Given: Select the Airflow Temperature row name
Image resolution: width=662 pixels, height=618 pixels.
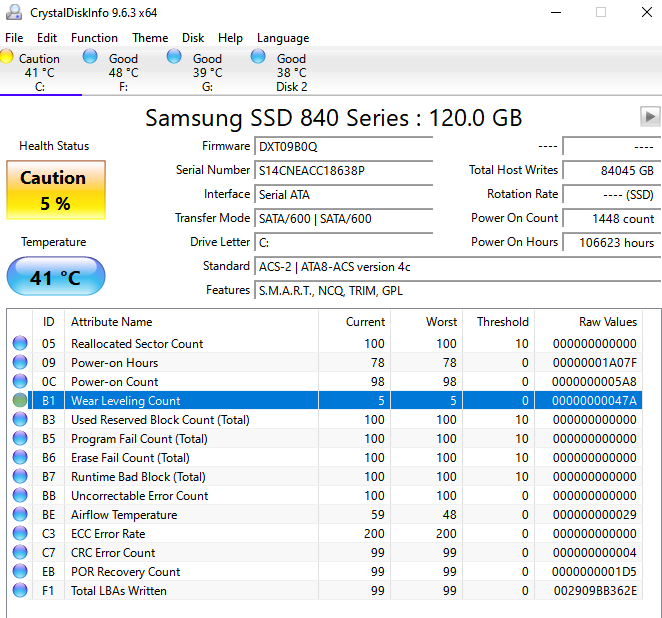Looking at the screenshot, I should click(124, 515).
